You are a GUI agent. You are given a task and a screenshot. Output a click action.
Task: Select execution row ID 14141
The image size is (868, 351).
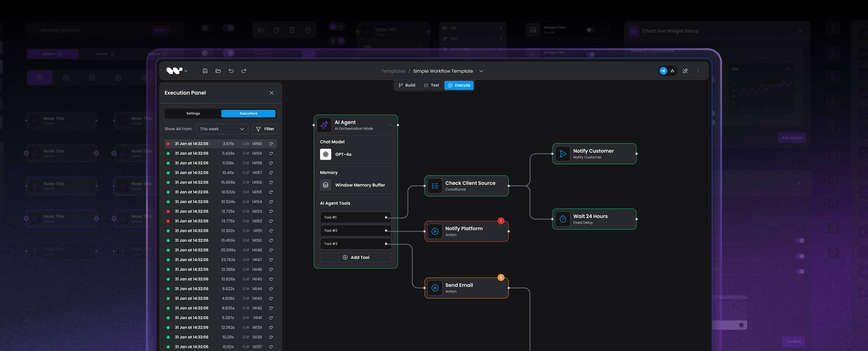[221, 318]
